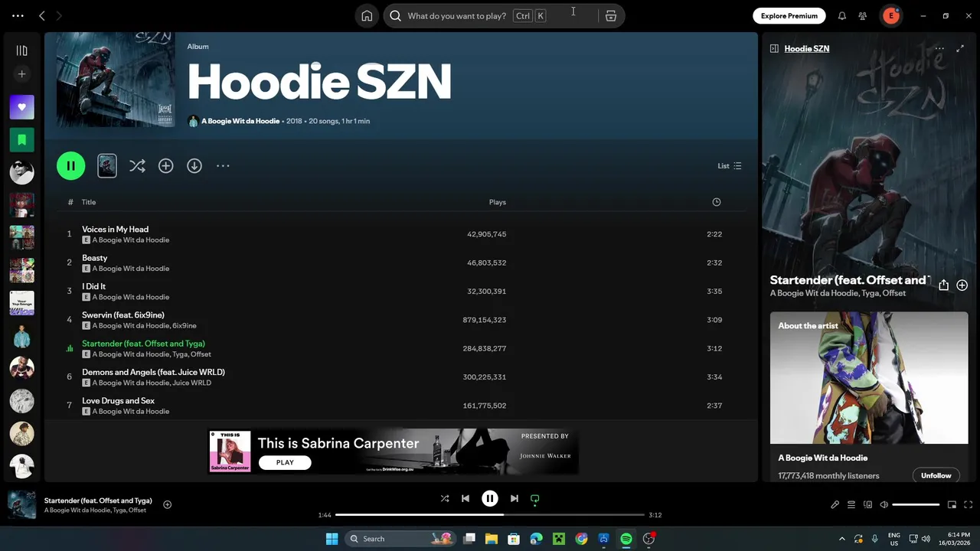The height and width of the screenshot is (551, 980).
Task: Add Startender to Liked Songs in the side panel
Action: pyautogui.click(x=962, y=285)
